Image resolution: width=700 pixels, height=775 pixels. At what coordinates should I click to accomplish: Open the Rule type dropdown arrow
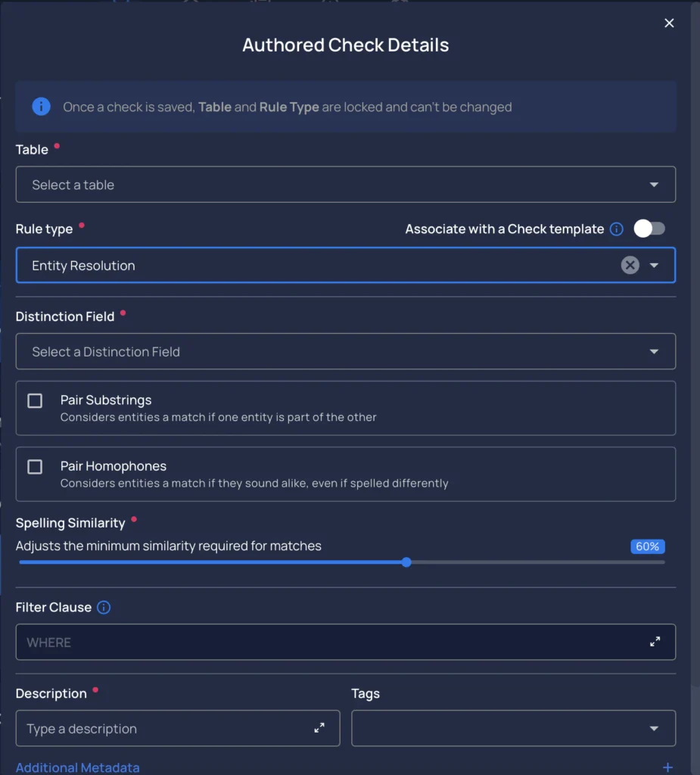pyautogui.click(x=654, y=266)
